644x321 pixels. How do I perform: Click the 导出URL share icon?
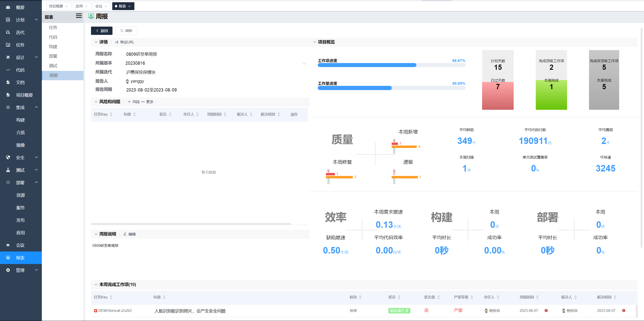[117, 42]
